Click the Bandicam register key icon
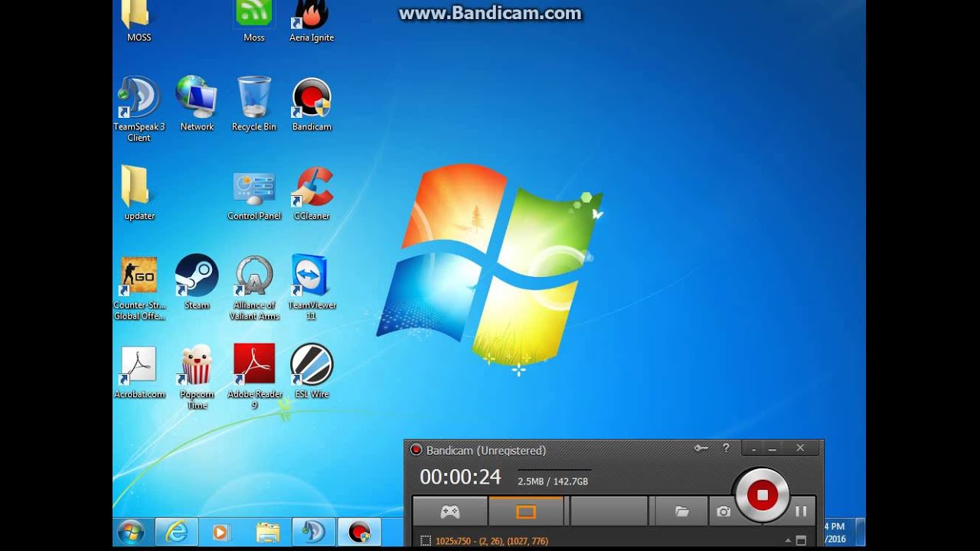The image size is (980, 551). click(701, 448)
